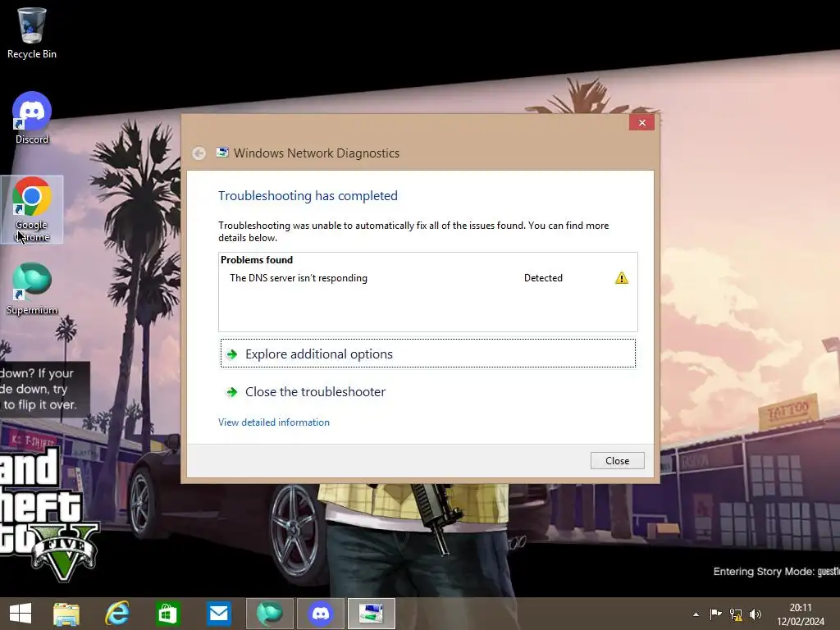840x630 pixels.
Task: Click the 'Detected' status text
Action: [543, 278]
